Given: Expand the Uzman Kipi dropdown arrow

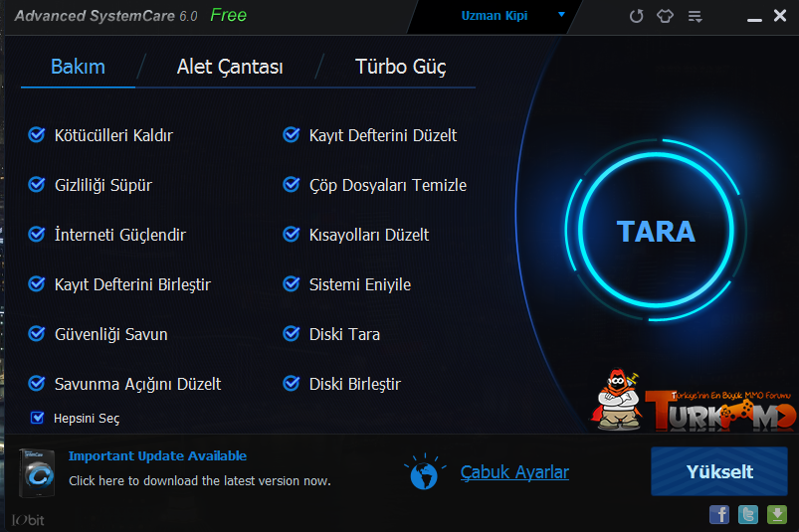Looking at the screenshot, I should point(561,15).
